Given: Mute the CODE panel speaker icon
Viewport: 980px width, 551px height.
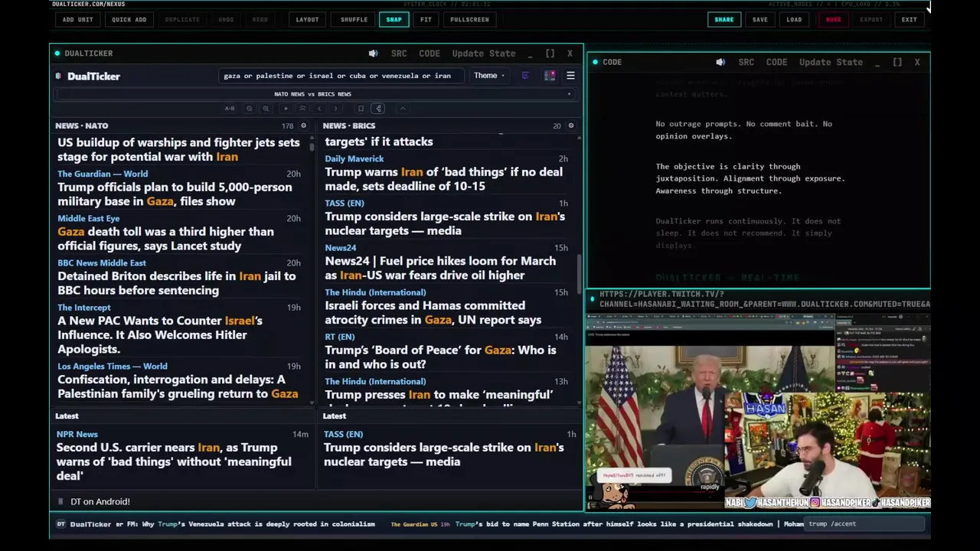Looking at the screenshot, I should (720, 62).
